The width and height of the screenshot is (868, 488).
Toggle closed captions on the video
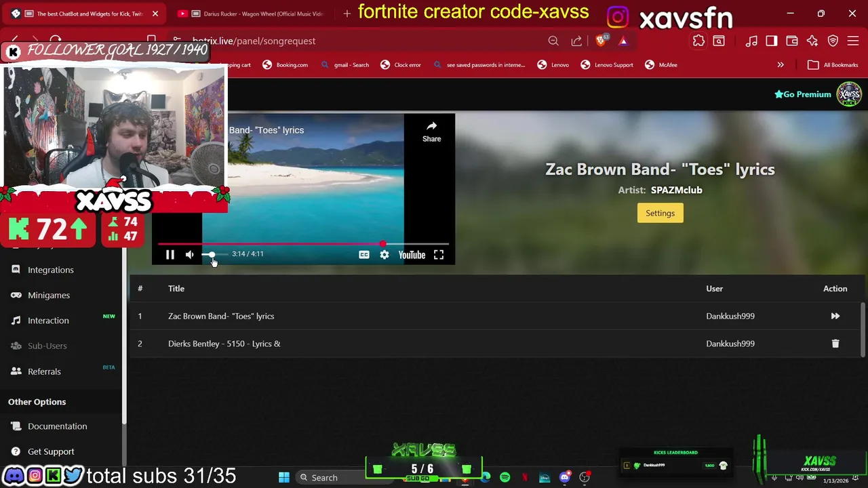[364, 255]
